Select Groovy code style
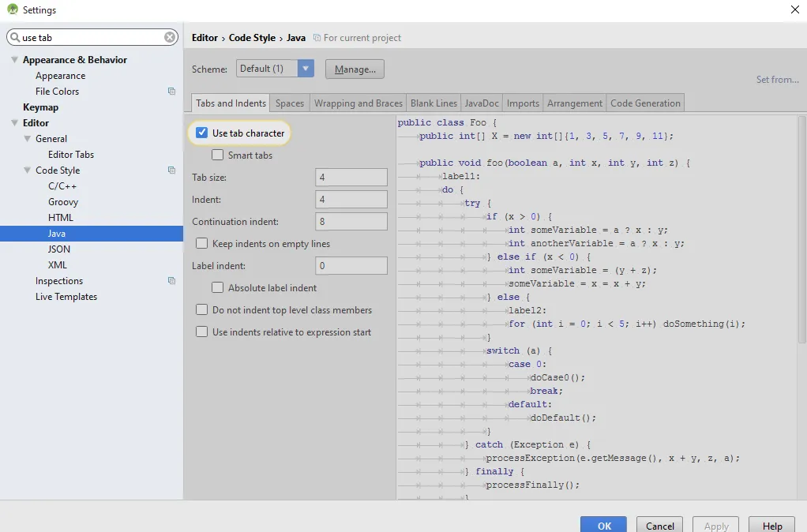 [x=63, y=202]
